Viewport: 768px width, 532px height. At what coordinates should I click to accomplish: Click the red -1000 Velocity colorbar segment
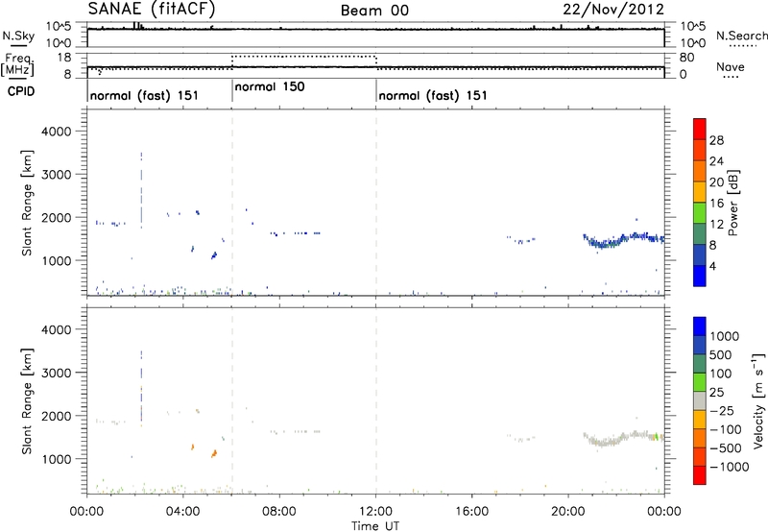click(x=700, y=474)
